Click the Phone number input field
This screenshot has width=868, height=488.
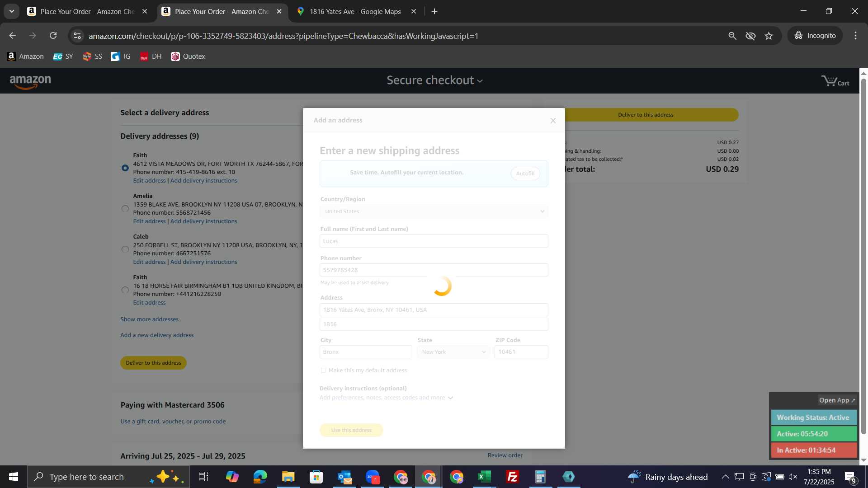coord(434,270)
